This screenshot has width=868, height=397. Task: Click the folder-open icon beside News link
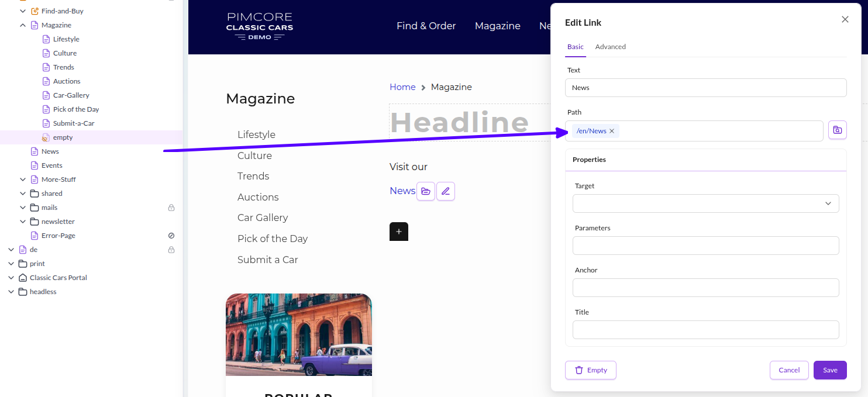click(x=426, y=191)
